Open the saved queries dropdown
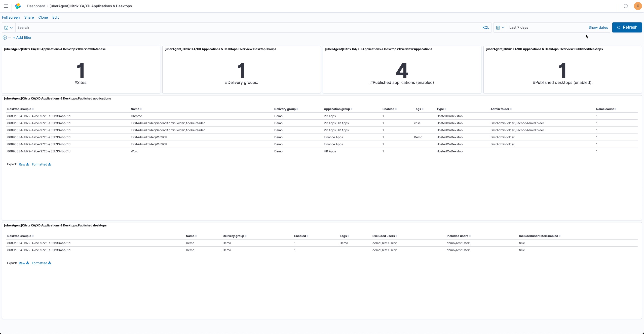Screen dimensions: 644x334 [x=9, y=27]
